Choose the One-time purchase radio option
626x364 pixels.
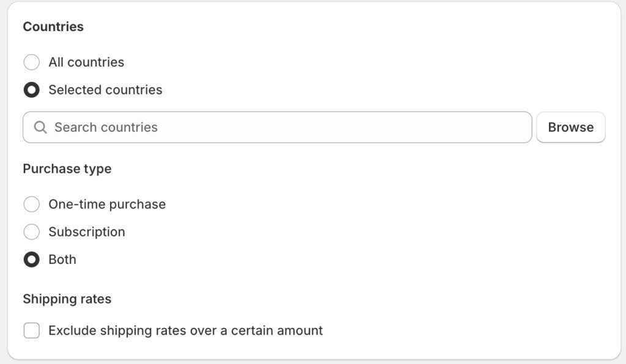(31, 204)
